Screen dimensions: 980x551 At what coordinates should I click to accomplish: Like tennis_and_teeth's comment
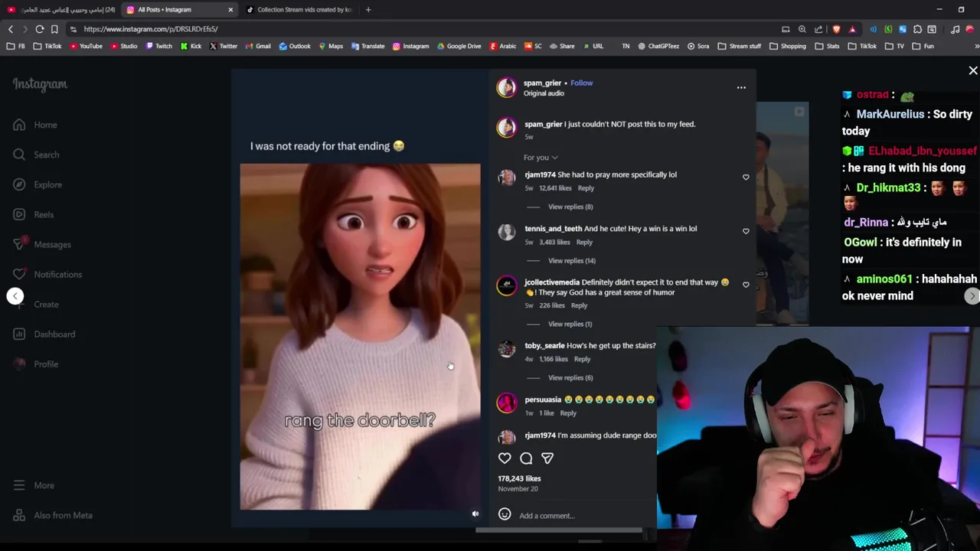(746, 231)
